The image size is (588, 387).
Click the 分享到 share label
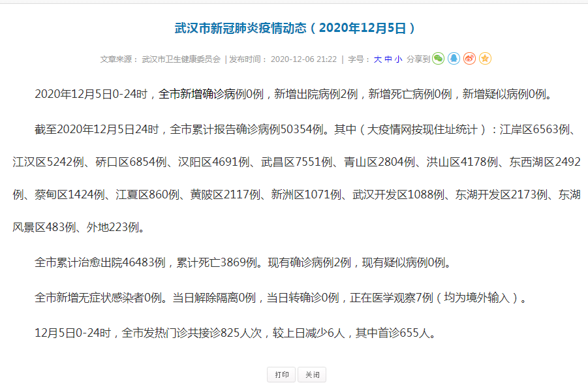tap(418, 58)
